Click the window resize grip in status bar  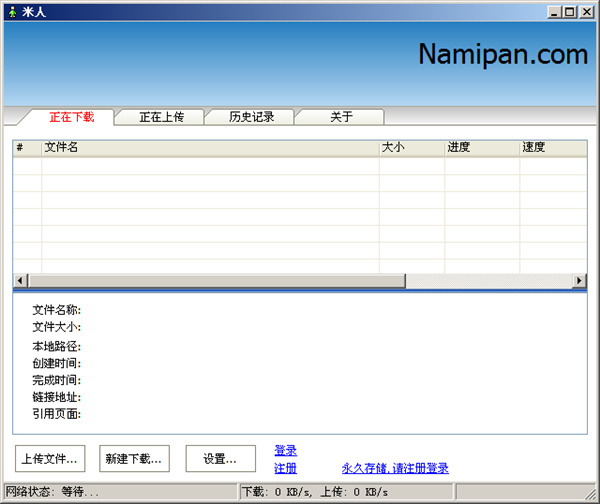coord(590,494)
